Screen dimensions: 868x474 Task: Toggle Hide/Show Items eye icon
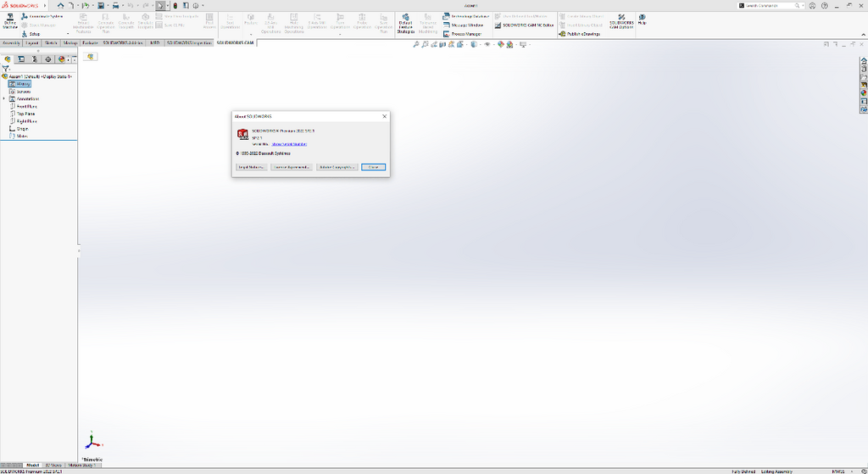pyautogui.click(x=487, y=44)
